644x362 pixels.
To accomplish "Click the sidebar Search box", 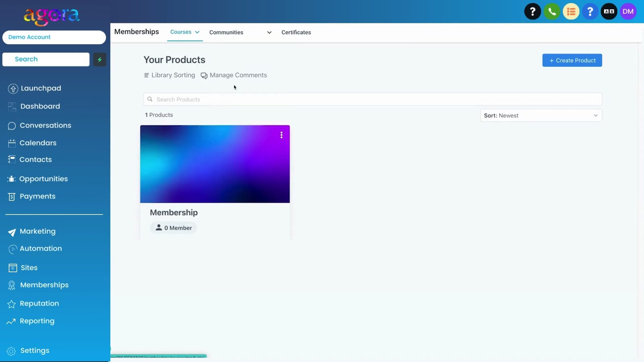I will point(46,60).
